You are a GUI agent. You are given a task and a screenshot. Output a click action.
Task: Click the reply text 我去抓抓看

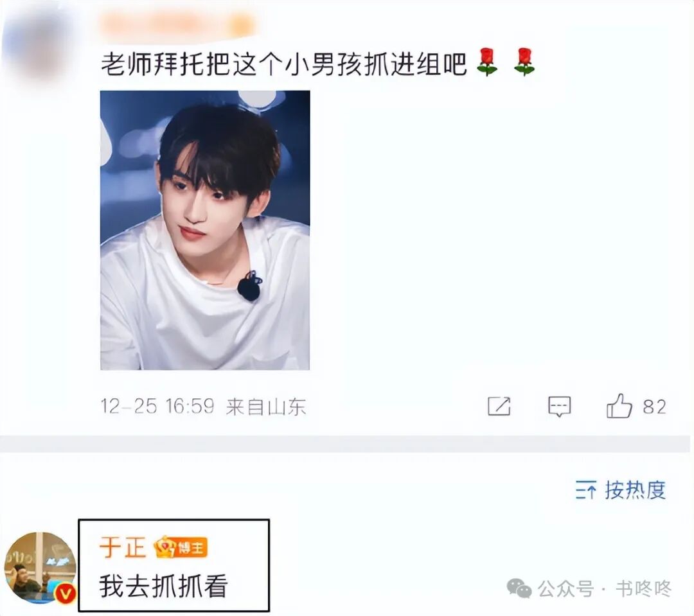point(164,586)
